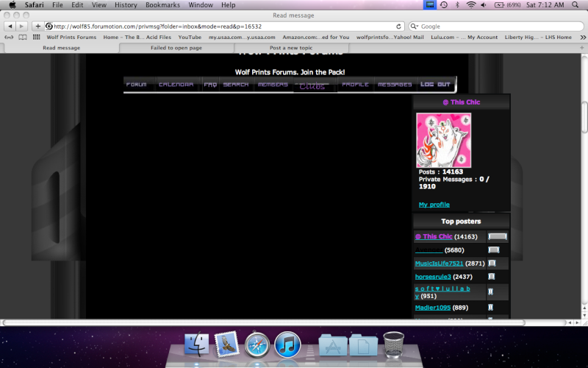Click the Apple menu logo
Image resolution: width=588 pixels, height=368 pixels.
[x=12, y=5]
